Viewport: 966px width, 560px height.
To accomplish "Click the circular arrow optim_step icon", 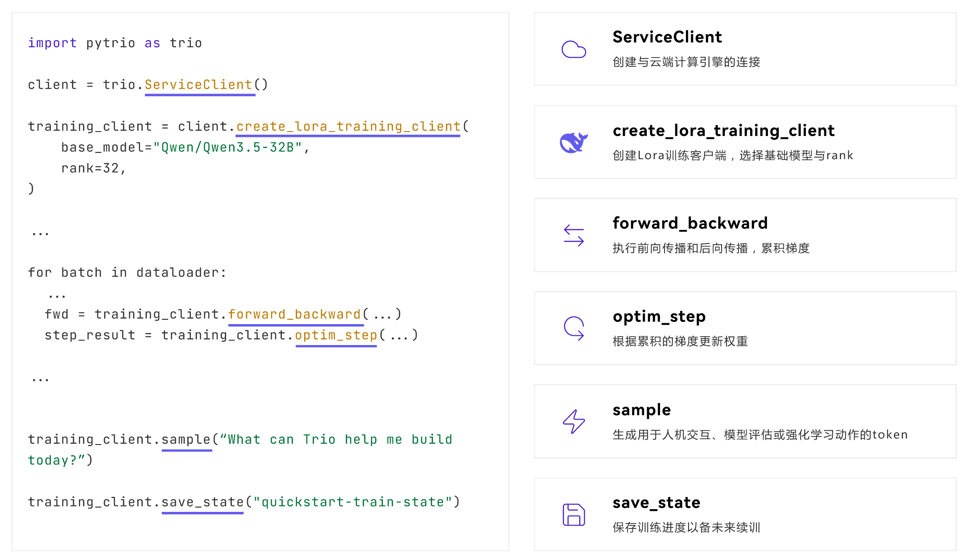I will (574, 329).
